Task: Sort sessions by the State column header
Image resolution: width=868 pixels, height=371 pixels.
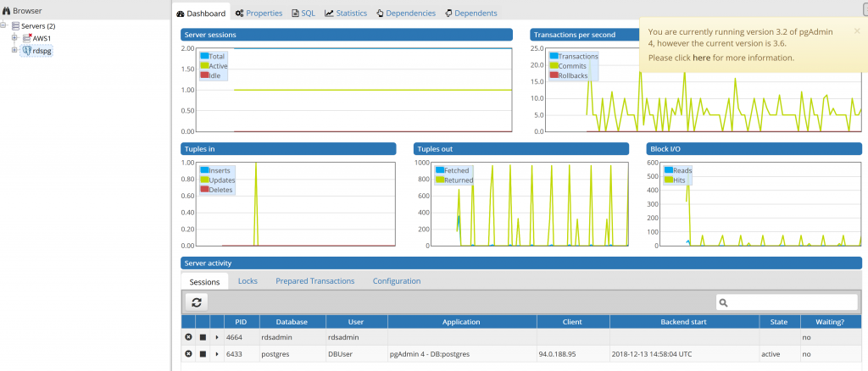Action: pyautogui.click(x=780, y=322)
